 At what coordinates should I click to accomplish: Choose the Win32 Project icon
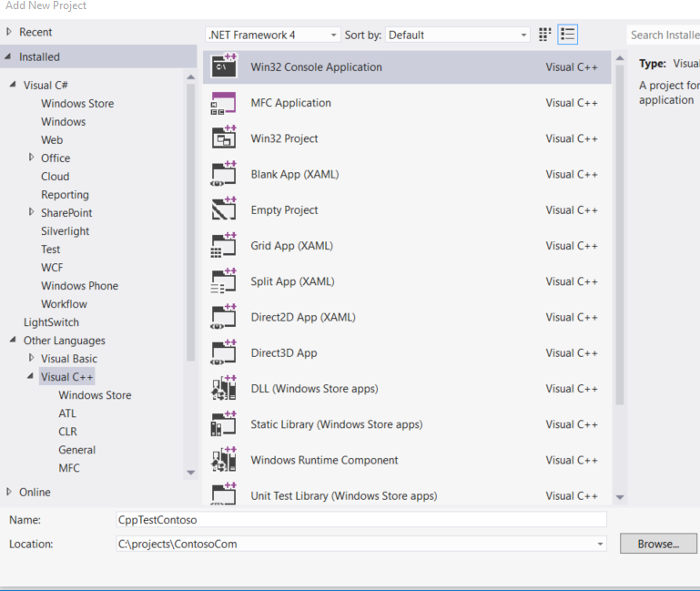click(224, 138)
